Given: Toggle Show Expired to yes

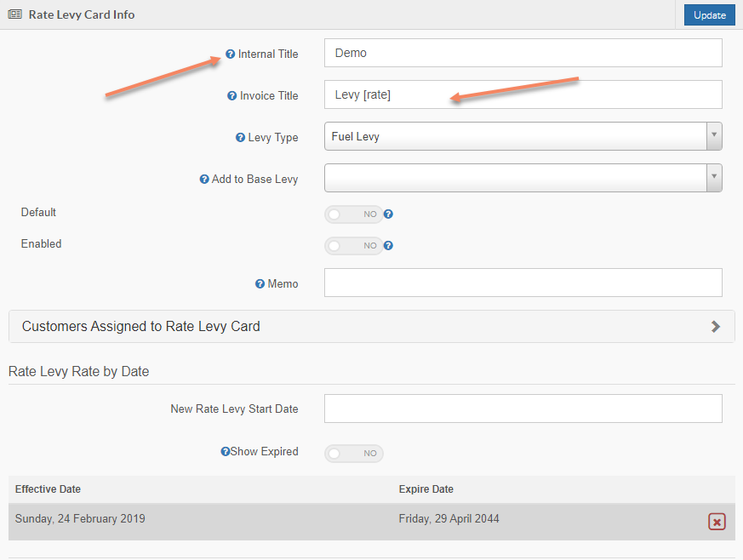Looking at the screenshot, I should 353,453.
